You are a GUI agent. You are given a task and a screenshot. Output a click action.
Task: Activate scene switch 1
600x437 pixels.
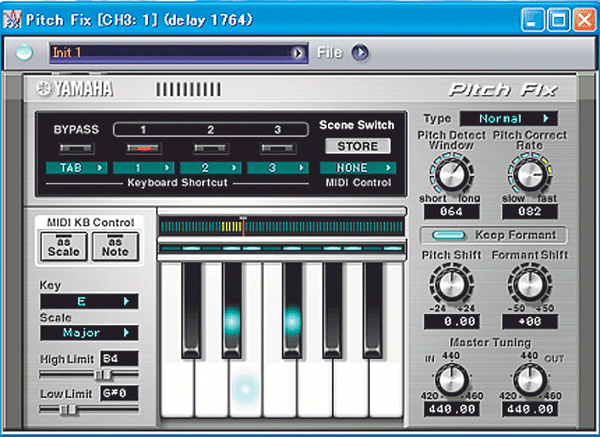click(x=143, y=148)
